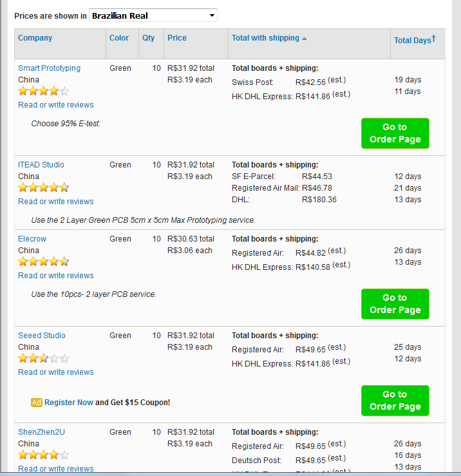Click the Ad badge icon beside Register Now
Viewport: 461px width, 476px height.
tap(37, 403)
